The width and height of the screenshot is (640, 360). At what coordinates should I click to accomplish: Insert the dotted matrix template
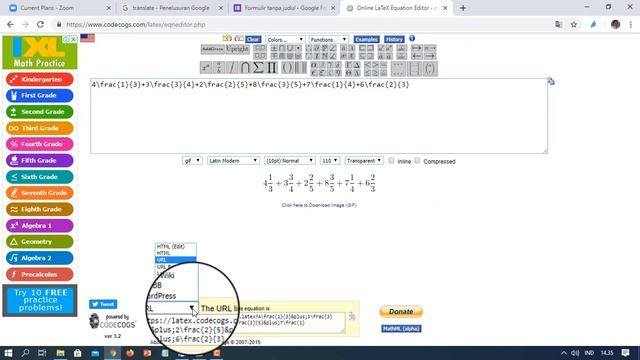[398, 69]
